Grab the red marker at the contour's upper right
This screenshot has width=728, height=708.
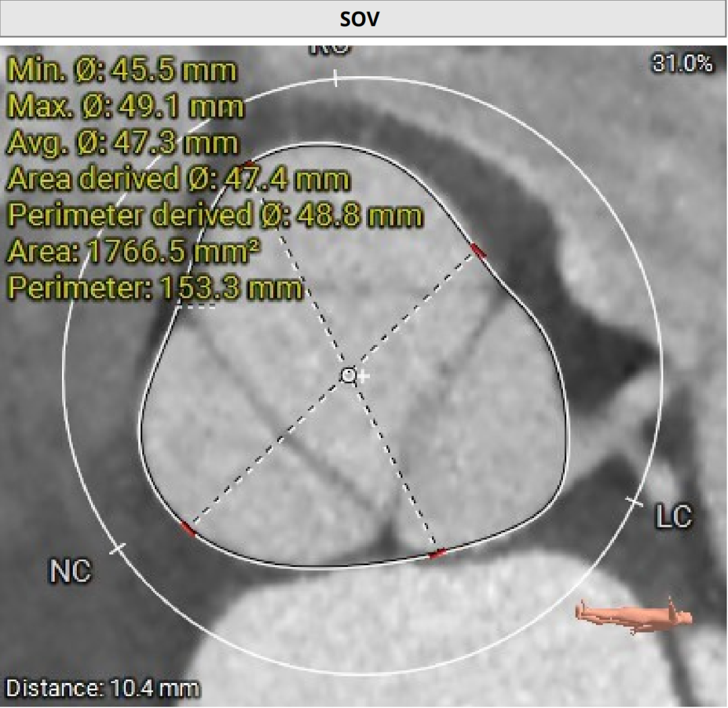[478, 251]
